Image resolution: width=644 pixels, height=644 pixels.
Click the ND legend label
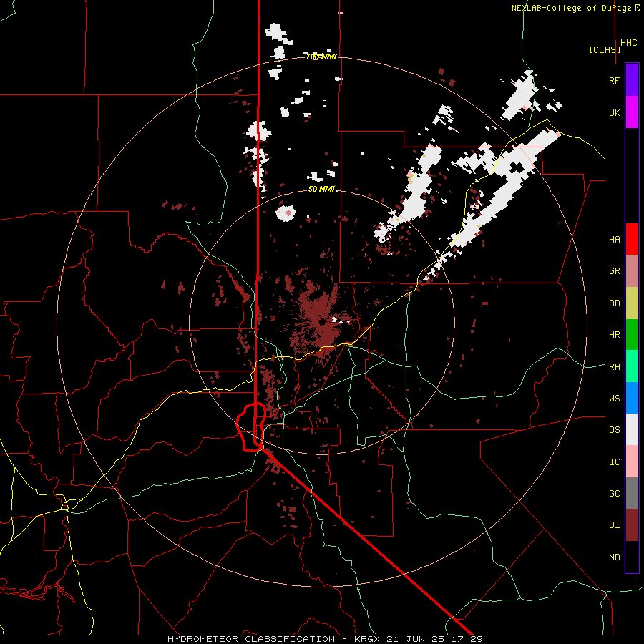614,557
